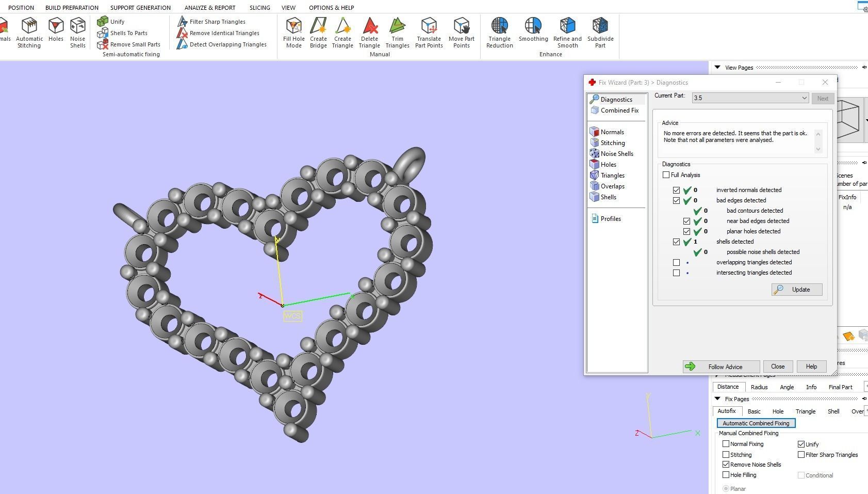Click the Subdivide Part tool
The height and width of the screenshot is (494, 868).
(600, 33)
